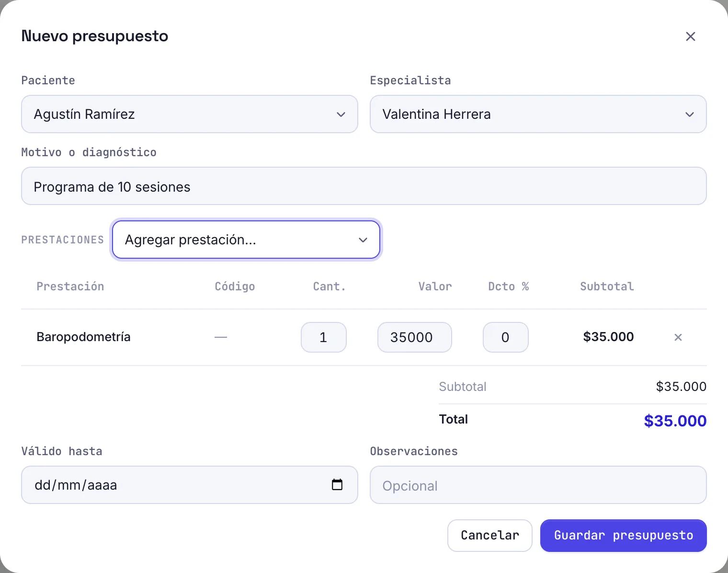Click the Total amount $35.000
Screen dimensions: 728x573
[x=675, y=421]
